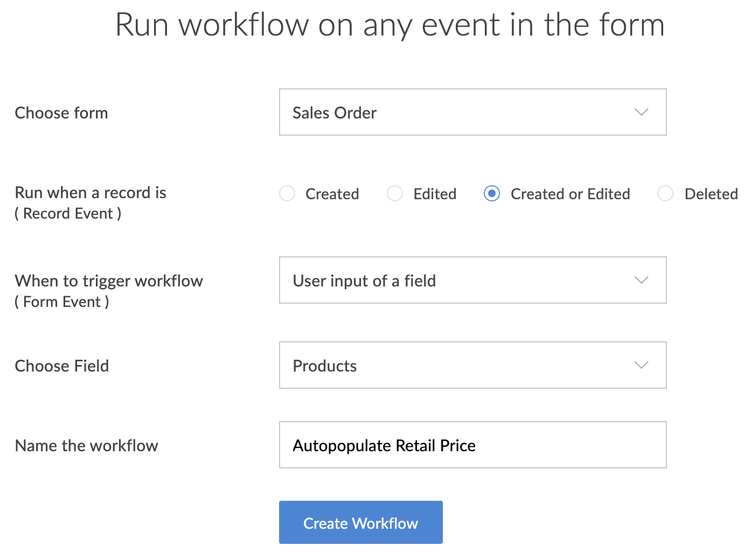Click the "Choose form" label
The image size is (751, 560).
pyautogui.click(x=61, y=113)
